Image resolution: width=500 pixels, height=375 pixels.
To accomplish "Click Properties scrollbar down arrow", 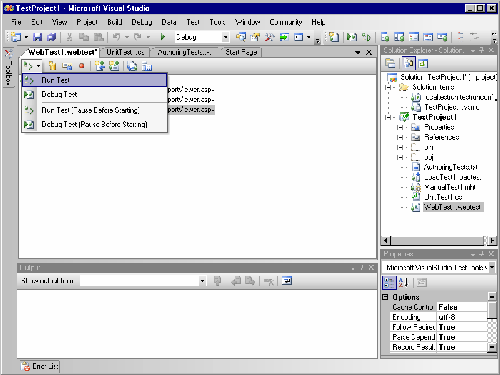I will pos(492,347).
